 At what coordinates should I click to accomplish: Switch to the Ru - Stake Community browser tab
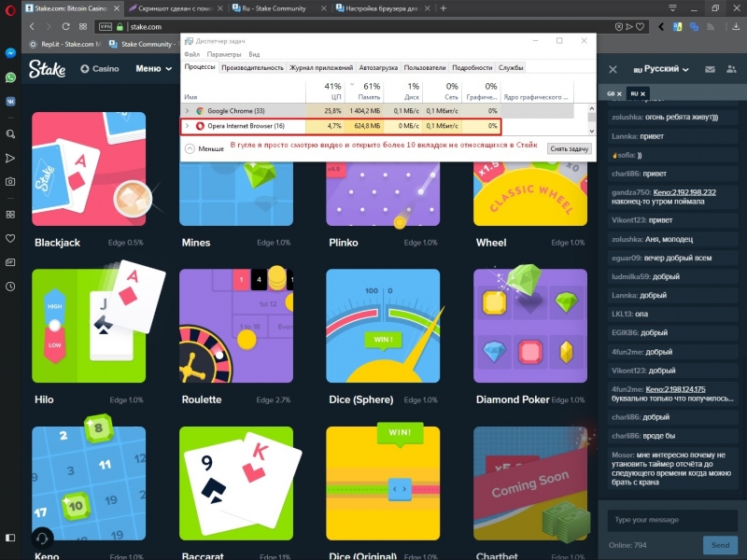(x=275, y=8)
